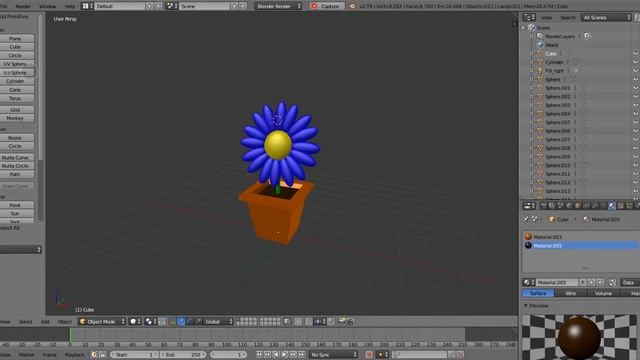This screenshot has width=640, height=360.
Task: Click the OpenGL render image icon
Action: [342, 322]
